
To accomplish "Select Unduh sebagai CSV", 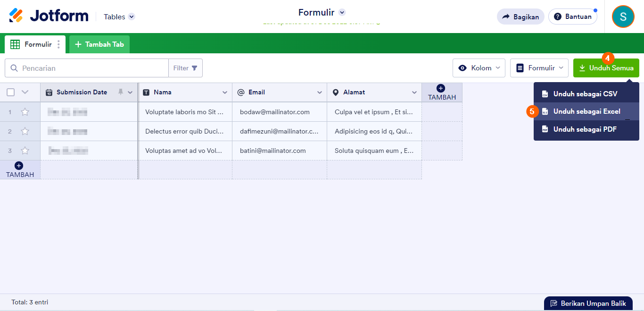I will coord(586,93).
